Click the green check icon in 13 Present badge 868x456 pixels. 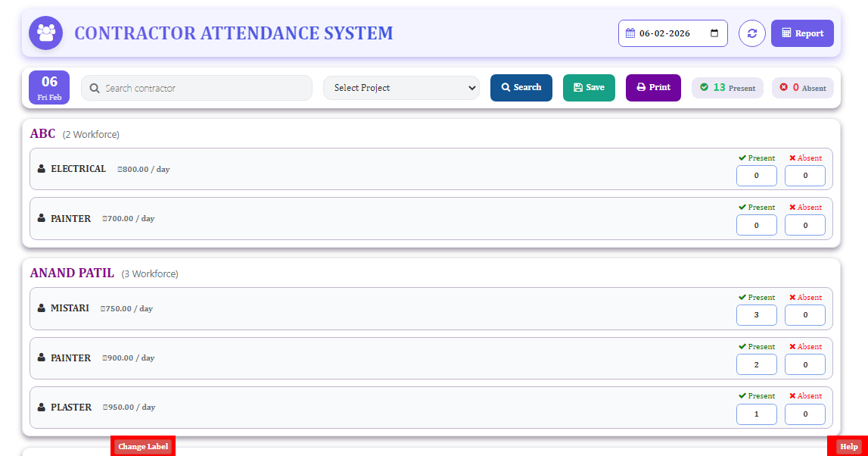pos(704,87)
